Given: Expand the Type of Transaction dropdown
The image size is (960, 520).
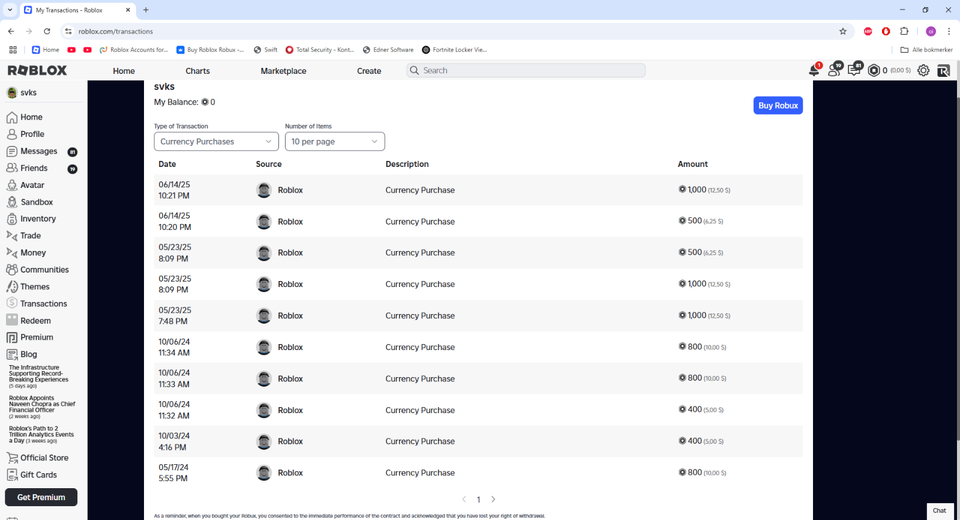Looking at the screenshot, I should pyautogui.click(x=216, y=142).
